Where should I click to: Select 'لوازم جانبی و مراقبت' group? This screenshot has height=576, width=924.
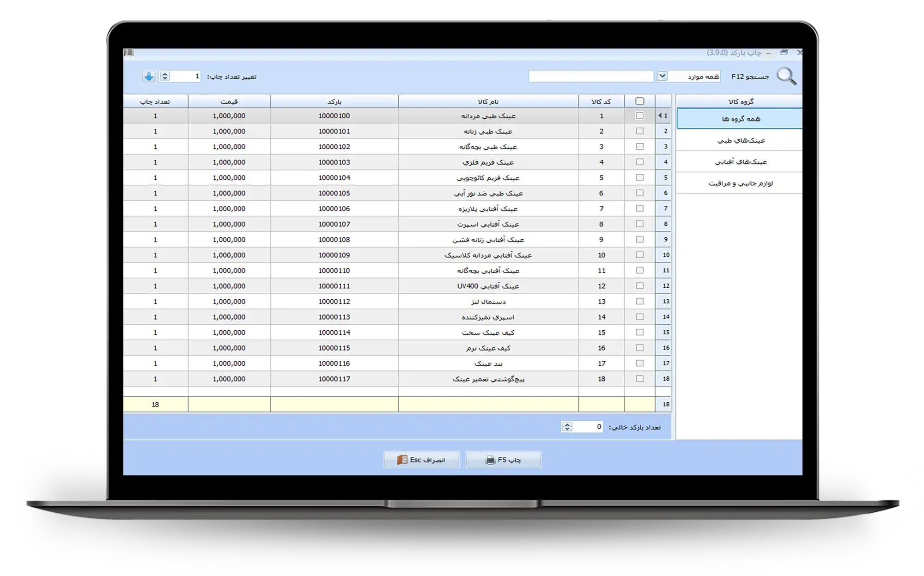coord(741,183)
